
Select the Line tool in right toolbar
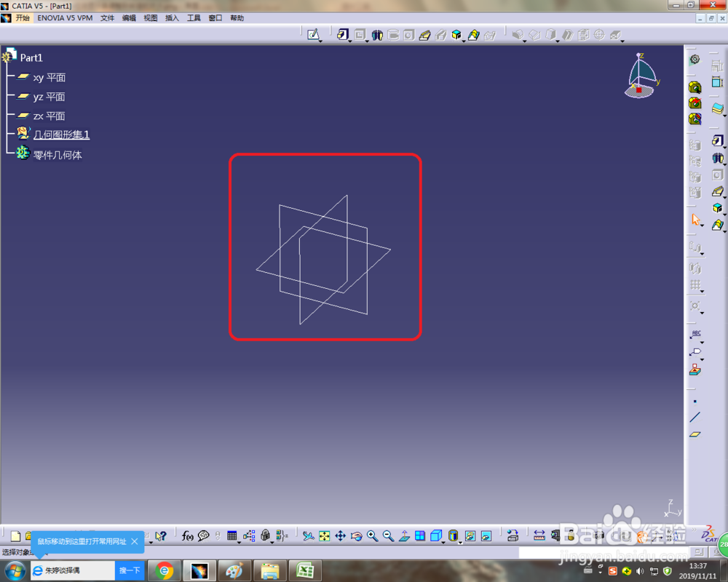pos(695,418)
